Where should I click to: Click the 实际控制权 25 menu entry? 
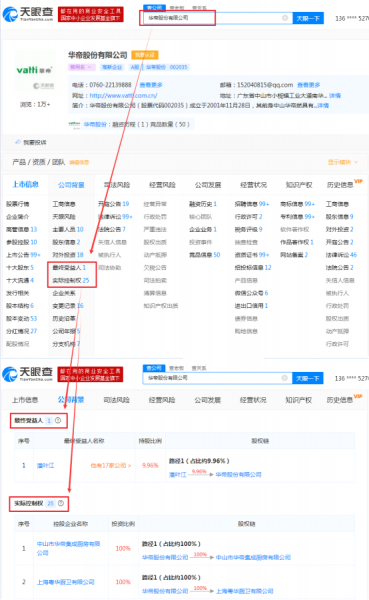(x=70, y=280)
